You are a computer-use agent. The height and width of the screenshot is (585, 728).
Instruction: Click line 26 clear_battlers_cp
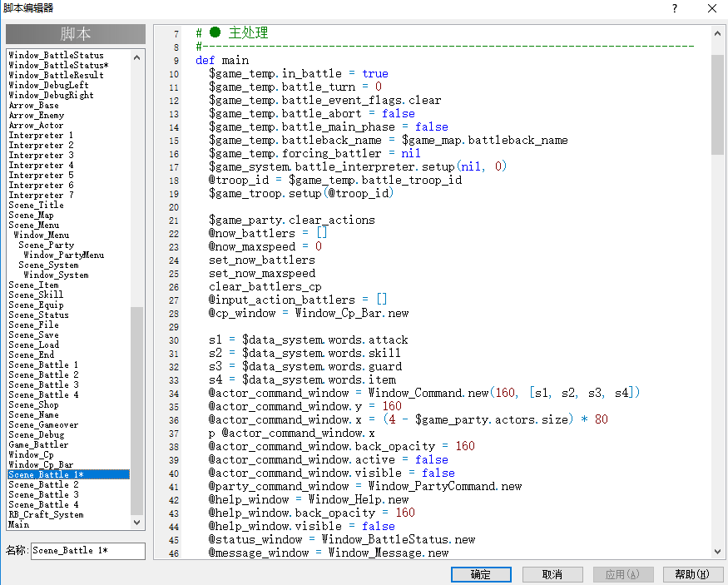click(265, 287)
